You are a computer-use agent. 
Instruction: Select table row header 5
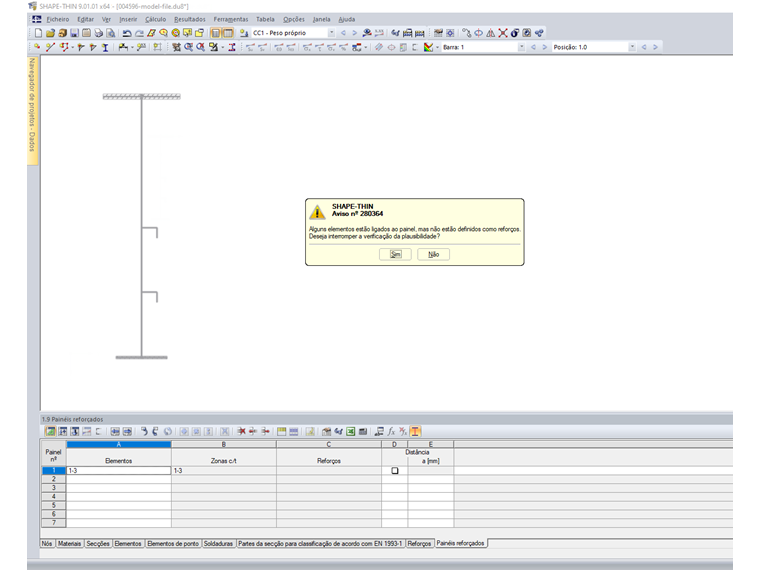pos(53,506)
